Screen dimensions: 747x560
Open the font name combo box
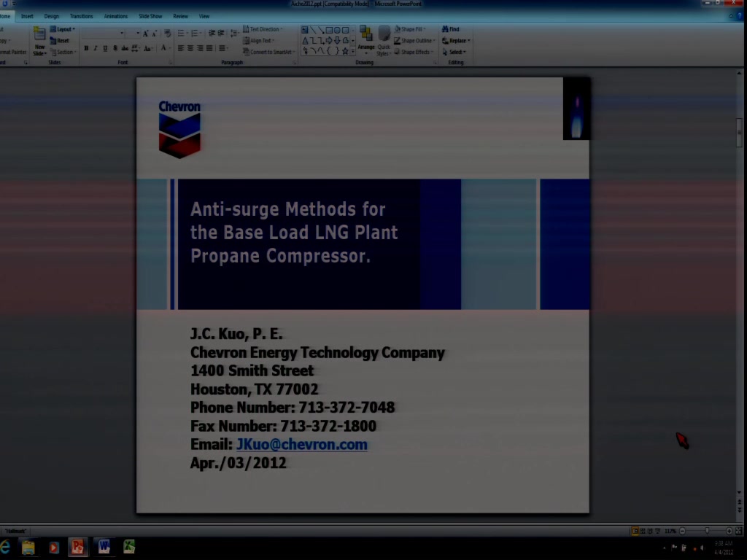tap(104, 34)
